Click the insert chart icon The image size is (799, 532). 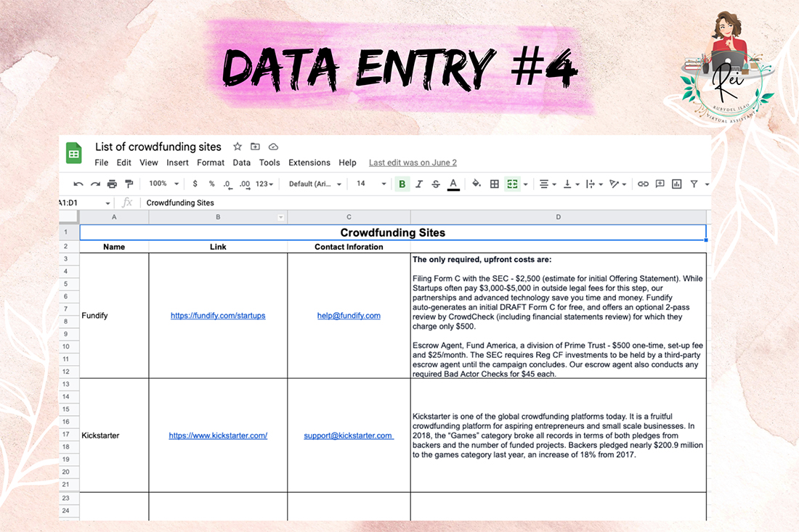pyautogui.click(x=677, y=184)
